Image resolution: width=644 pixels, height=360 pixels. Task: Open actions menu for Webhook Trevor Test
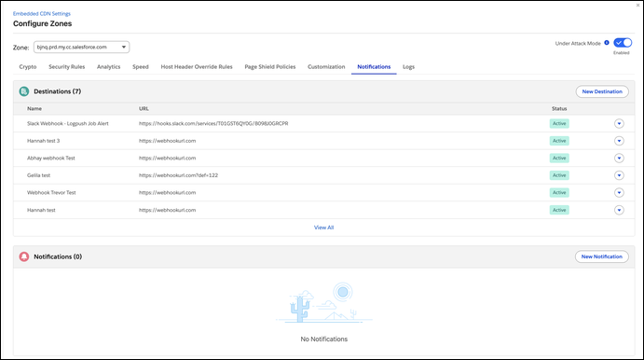pos(619,192)
